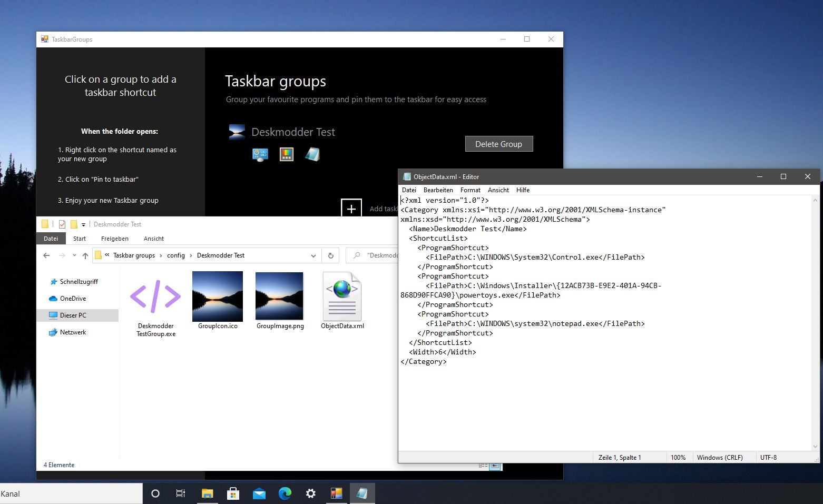823x504 pixels.
Task: Click the Properties quick access toolbar icon
Action: 62,224
